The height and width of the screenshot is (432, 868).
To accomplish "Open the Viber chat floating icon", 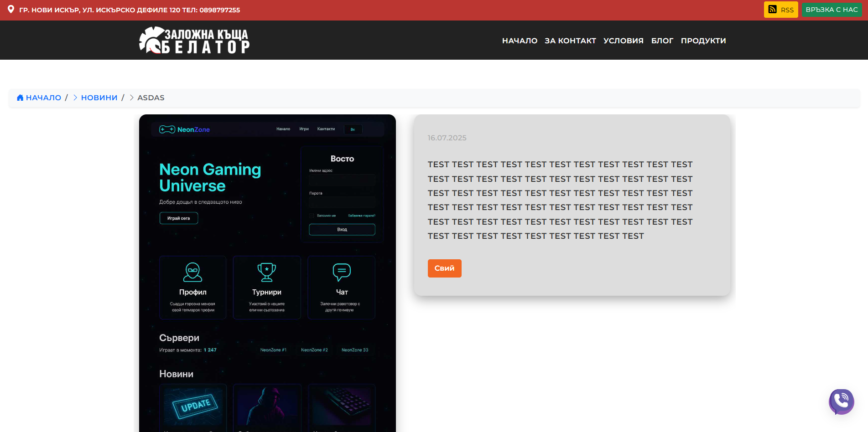I will [x=841, y=401].
